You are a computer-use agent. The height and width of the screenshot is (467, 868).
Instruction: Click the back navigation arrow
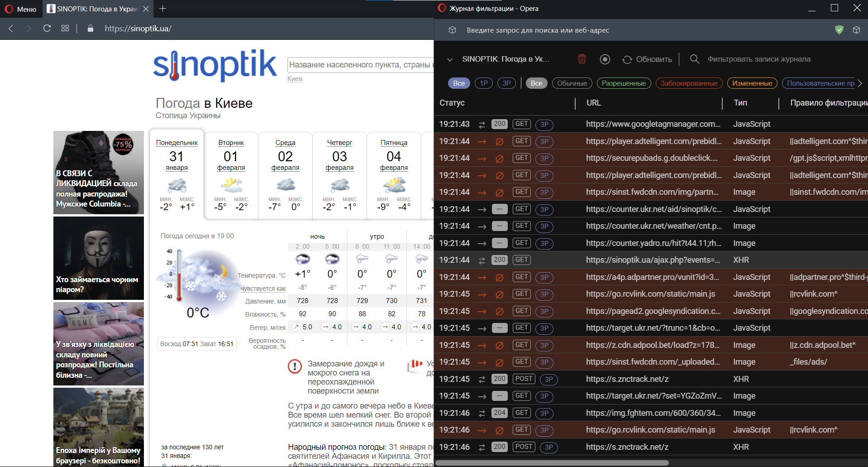pyautogui.click(x=11, y=29)
